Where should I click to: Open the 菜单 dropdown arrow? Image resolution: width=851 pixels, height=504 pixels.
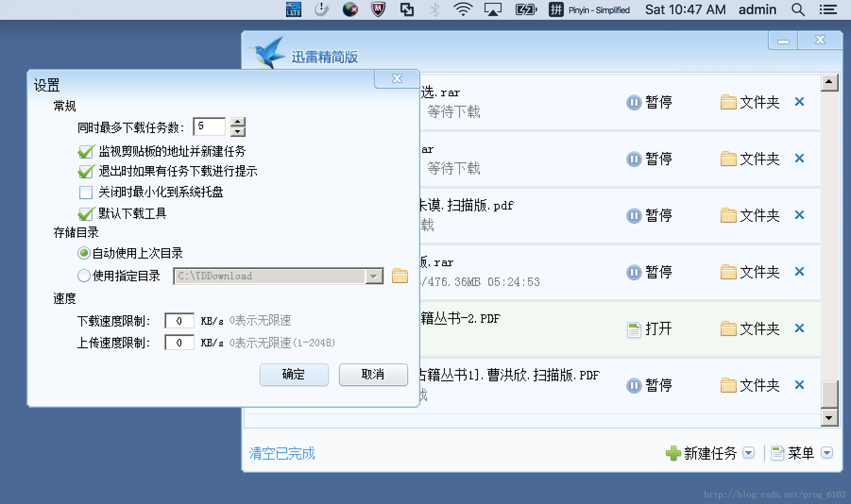(827, 453)
